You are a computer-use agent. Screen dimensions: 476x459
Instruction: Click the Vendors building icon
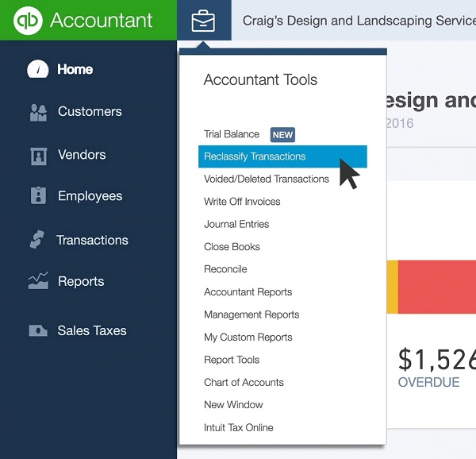click(39, 156)
